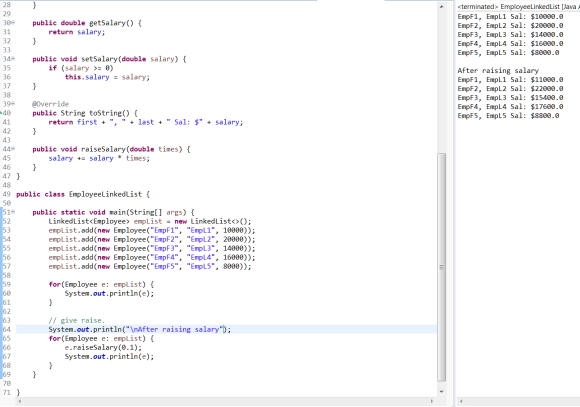The height and width of the screenshot is (407, 580).
Task: Click the editor vertical scrollbar thumb
Action: [x=441, y=267]
